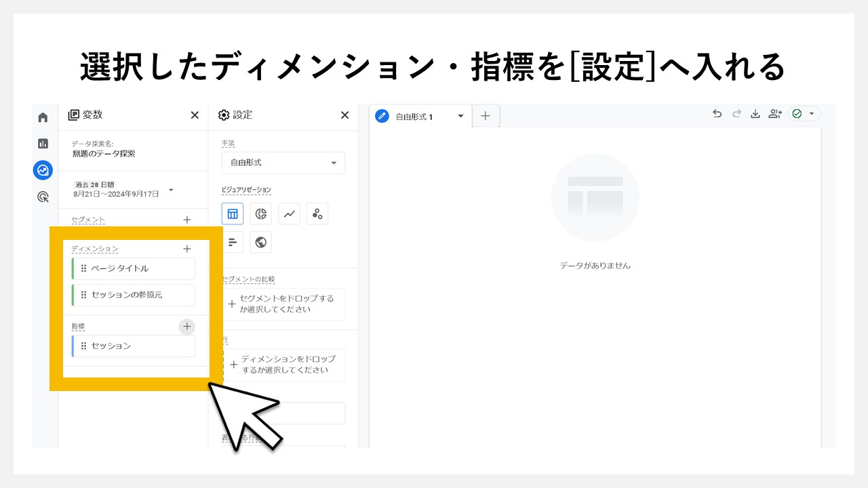This screenshot has height=488, width=868.
Task: Export the exploration via the download icon
Action: [755, 115]
